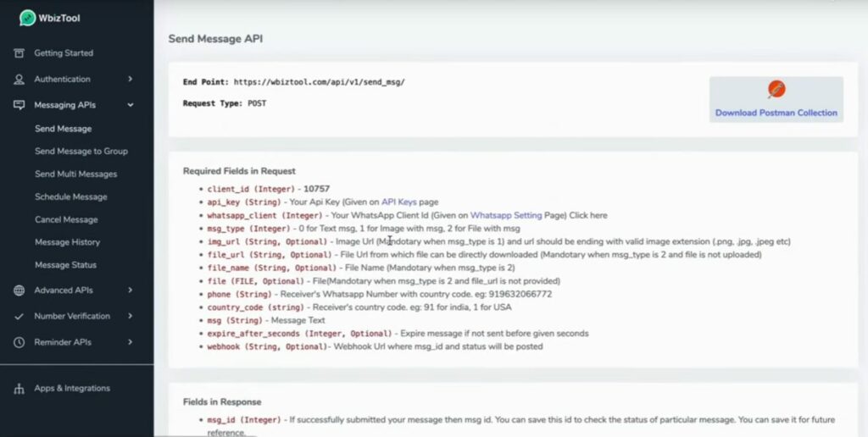Click Reminder APIs menu label
Screen dimensions: 868x437
click(x=63, y=342)
